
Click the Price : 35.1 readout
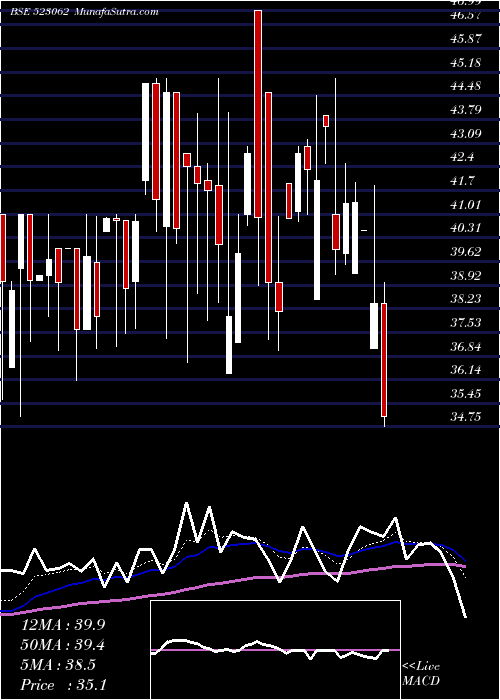click(x=63, y=685)
